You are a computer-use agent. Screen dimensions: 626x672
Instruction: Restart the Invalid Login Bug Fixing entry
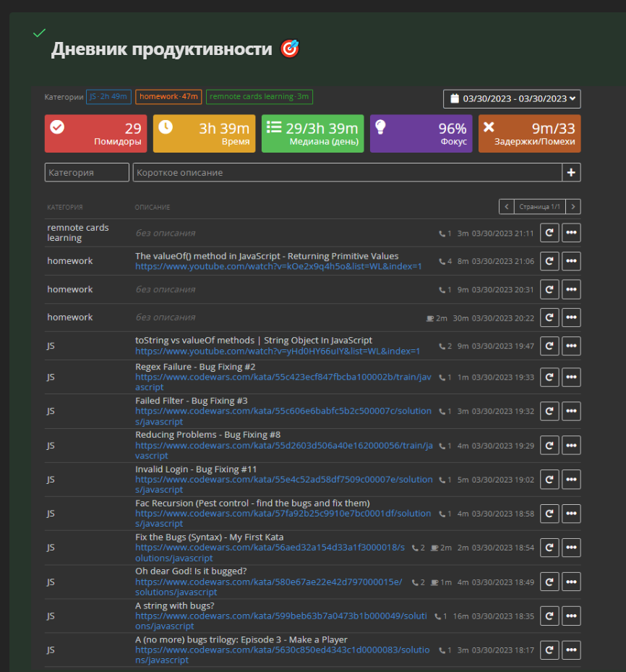tap(549, 479)
